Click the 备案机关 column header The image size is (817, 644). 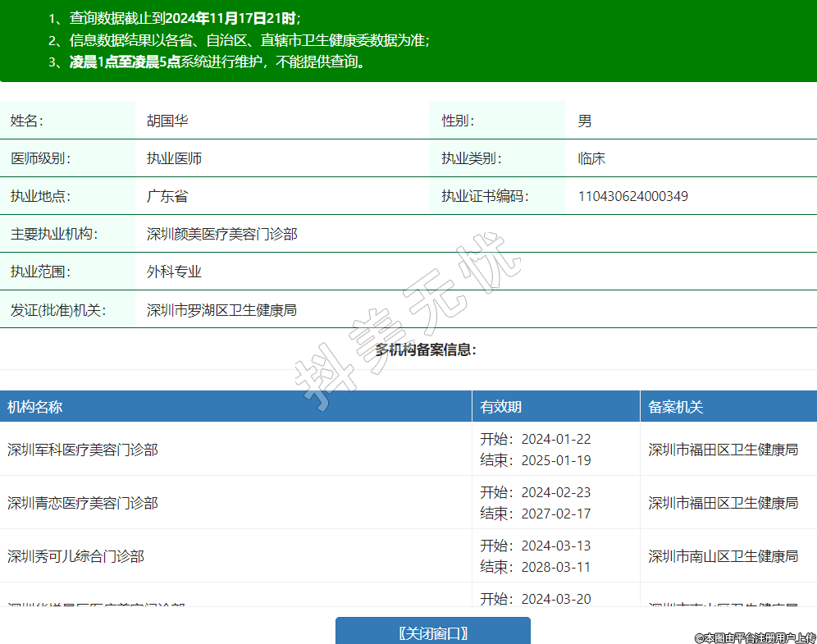coord(676,407)
